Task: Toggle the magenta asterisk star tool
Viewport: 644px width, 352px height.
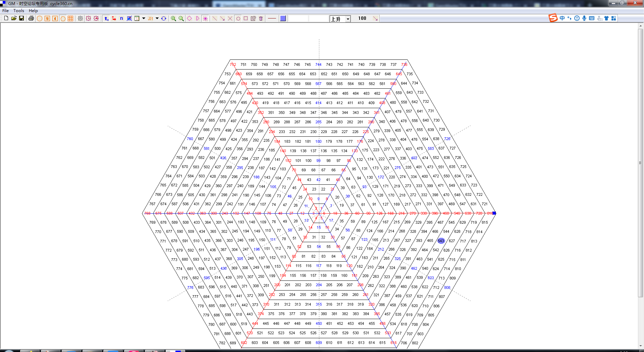Action: point(205,18)
